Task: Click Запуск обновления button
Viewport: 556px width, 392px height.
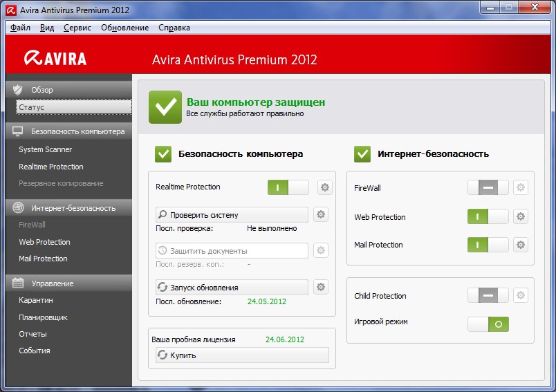Action: 232,288
